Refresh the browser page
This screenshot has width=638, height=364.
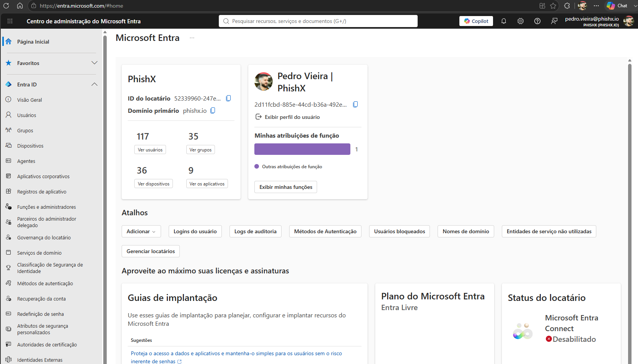coord(6,6)
